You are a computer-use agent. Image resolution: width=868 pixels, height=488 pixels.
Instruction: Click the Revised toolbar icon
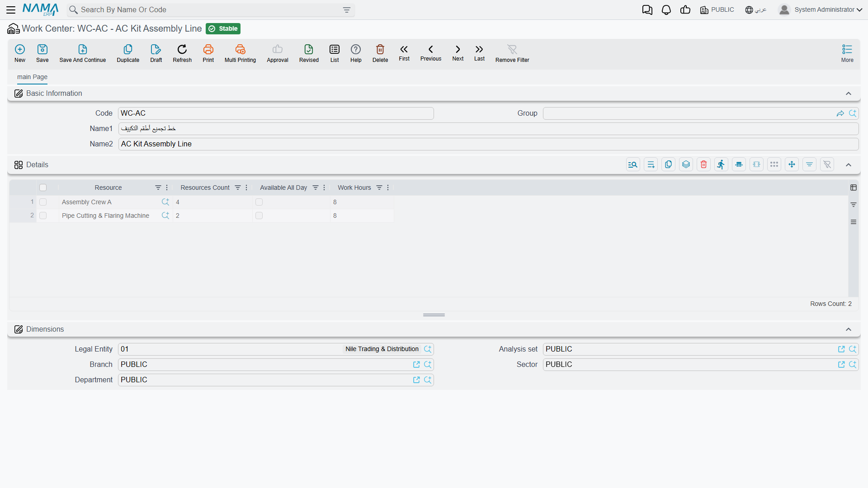pyautogui.click(x=309, y=53)
